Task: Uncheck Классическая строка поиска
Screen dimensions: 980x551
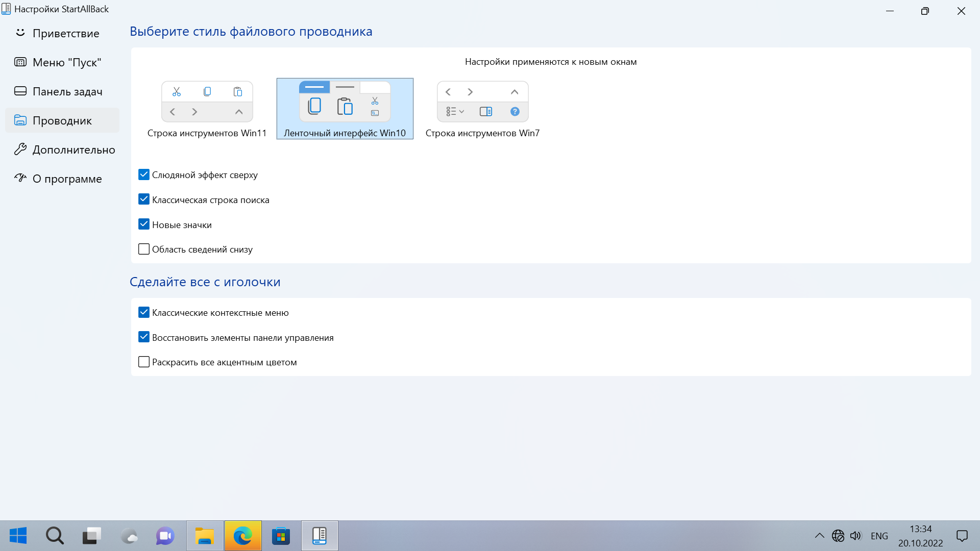Action: click(144, 199)
